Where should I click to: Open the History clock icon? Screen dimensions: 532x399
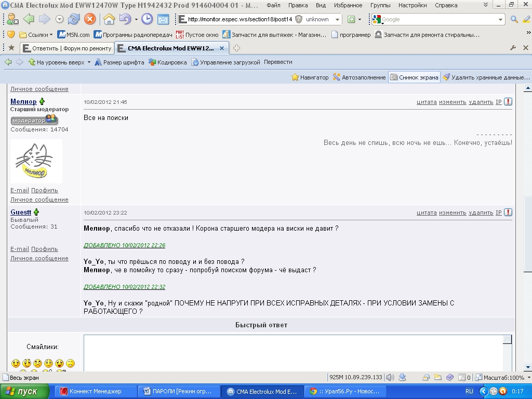(147, 19)
